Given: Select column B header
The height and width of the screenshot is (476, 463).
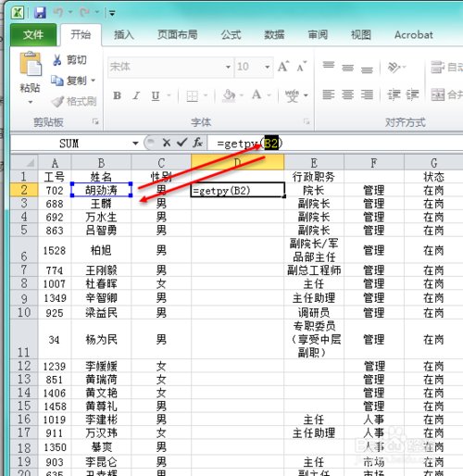Looking at the screenshot, I should click(x=101, y=162).
